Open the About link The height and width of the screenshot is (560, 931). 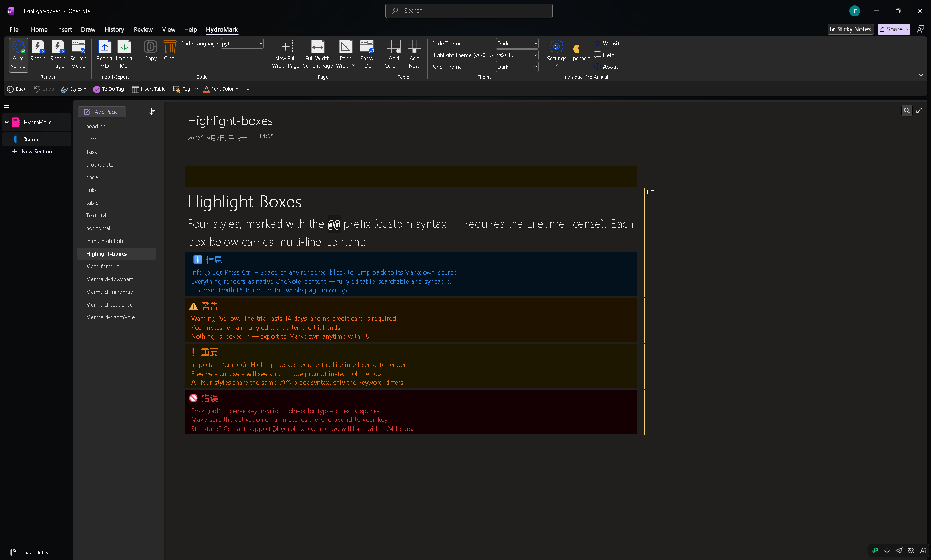click(606, 67)
